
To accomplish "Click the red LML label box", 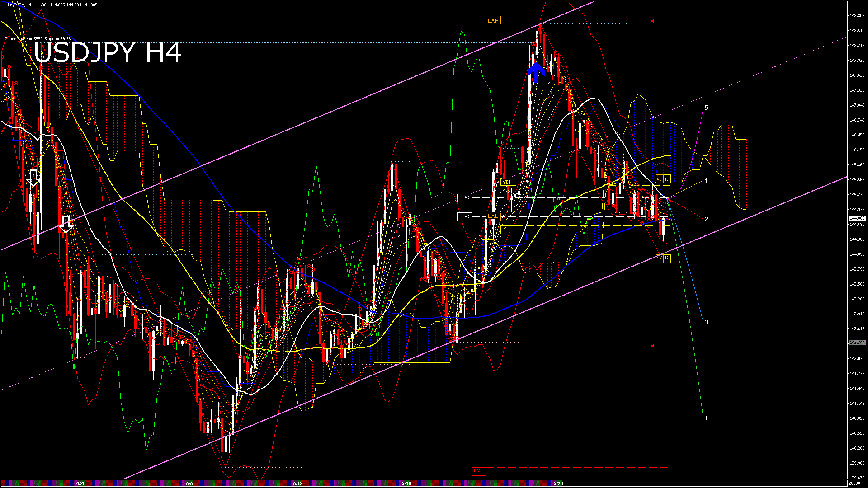I will [x=478, y=471].
